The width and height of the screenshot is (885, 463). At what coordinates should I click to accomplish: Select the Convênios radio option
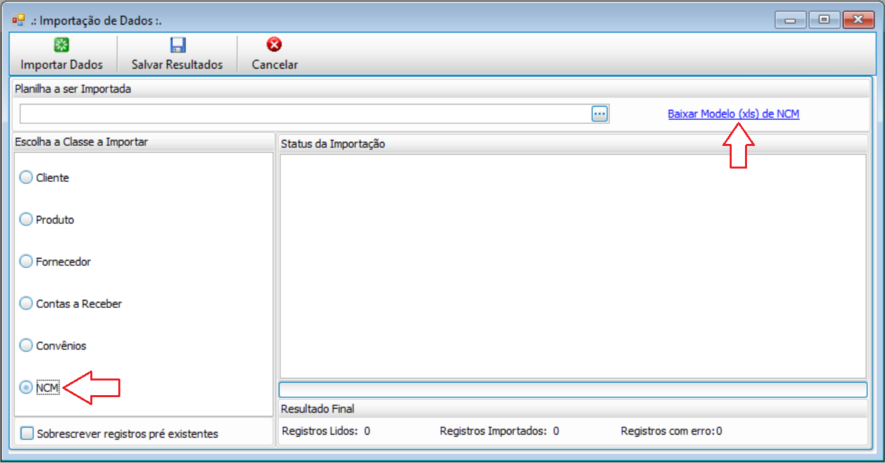26,345
